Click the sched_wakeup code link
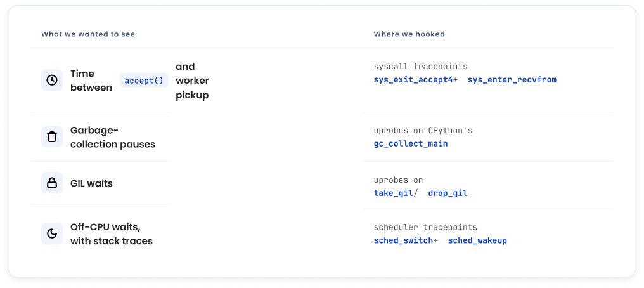644x288 pixels. 478,240
